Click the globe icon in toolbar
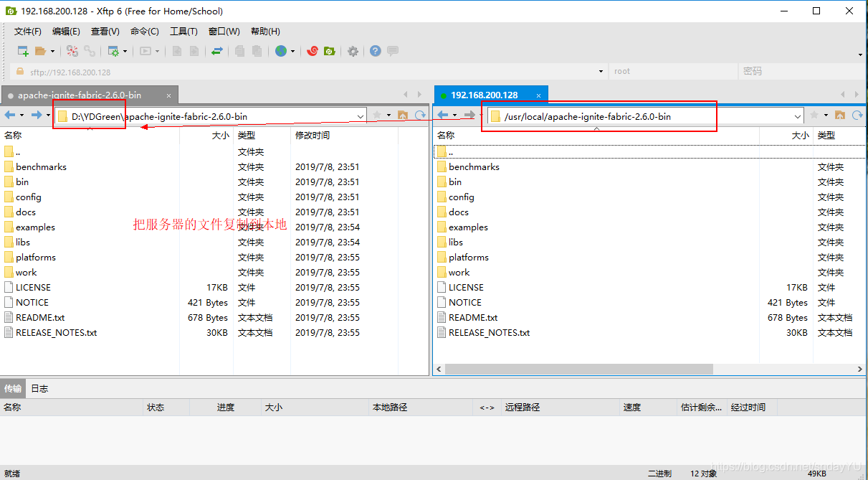The width and height of the screenshot is (868, 480). tap(281, 51)
